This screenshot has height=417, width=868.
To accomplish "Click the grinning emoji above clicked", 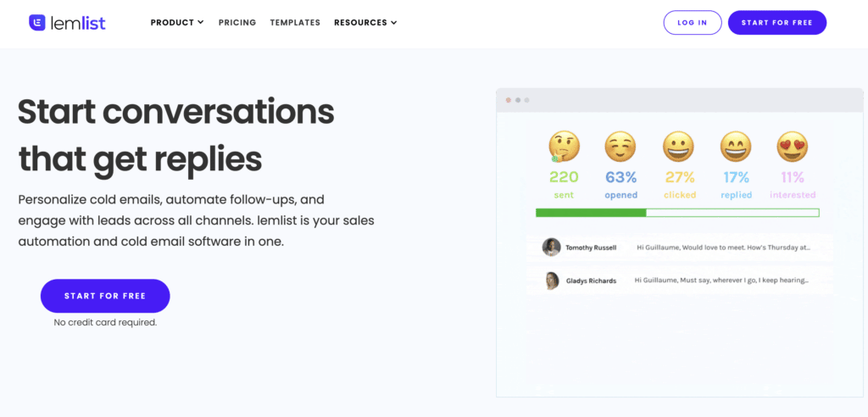I will pos(678,147).
